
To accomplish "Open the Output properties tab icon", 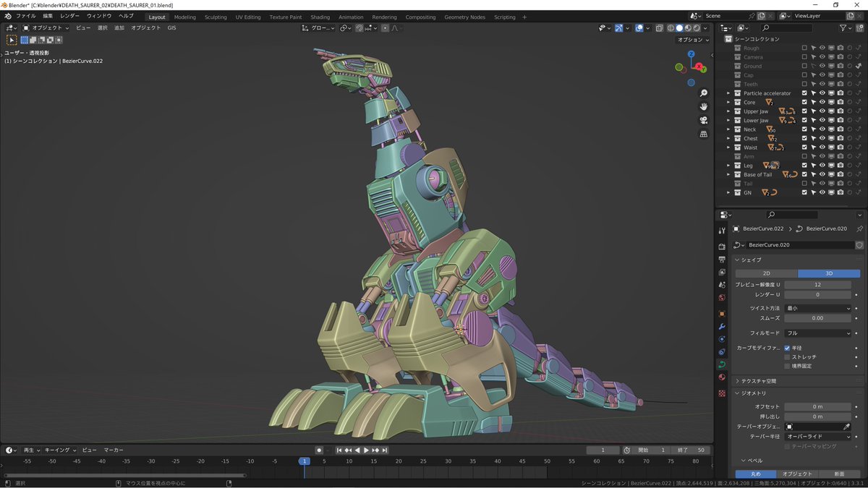I will pos(721,260).
